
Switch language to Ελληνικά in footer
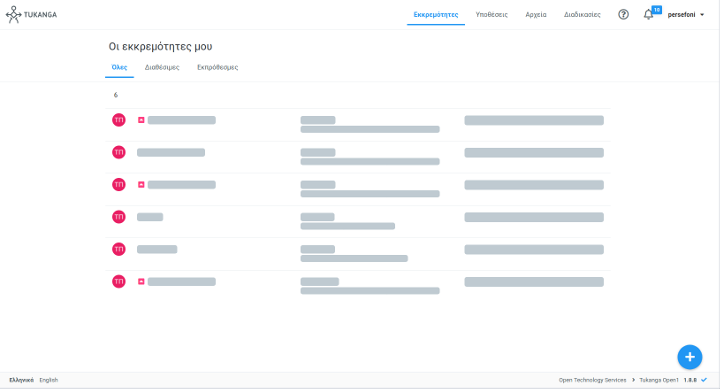(22, 380)
